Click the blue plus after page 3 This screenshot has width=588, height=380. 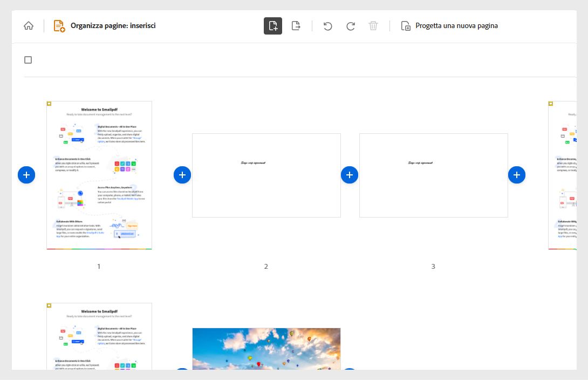pos(517,174)
